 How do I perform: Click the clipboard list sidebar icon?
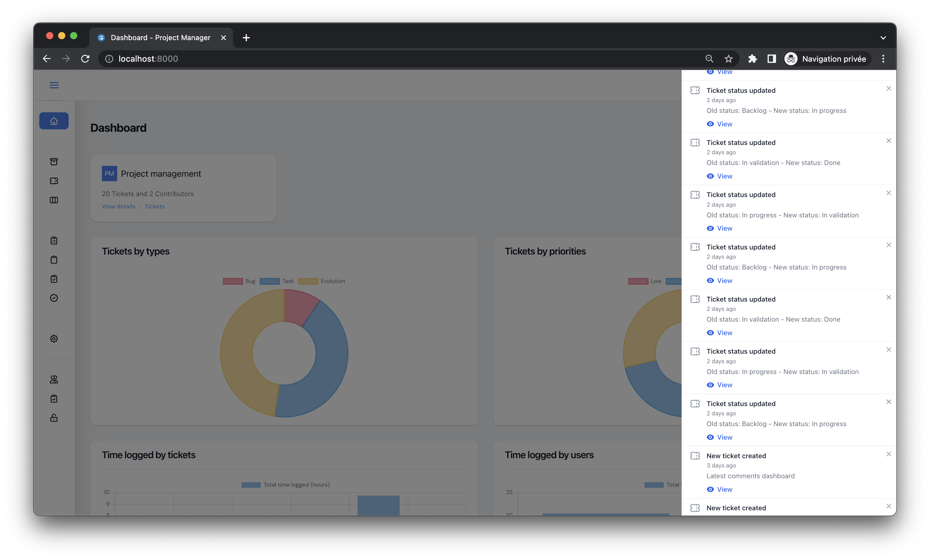click(54, 240)
